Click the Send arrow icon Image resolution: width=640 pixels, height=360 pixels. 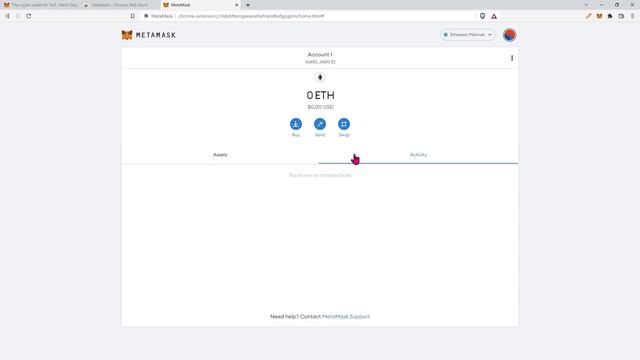(320, 124)
